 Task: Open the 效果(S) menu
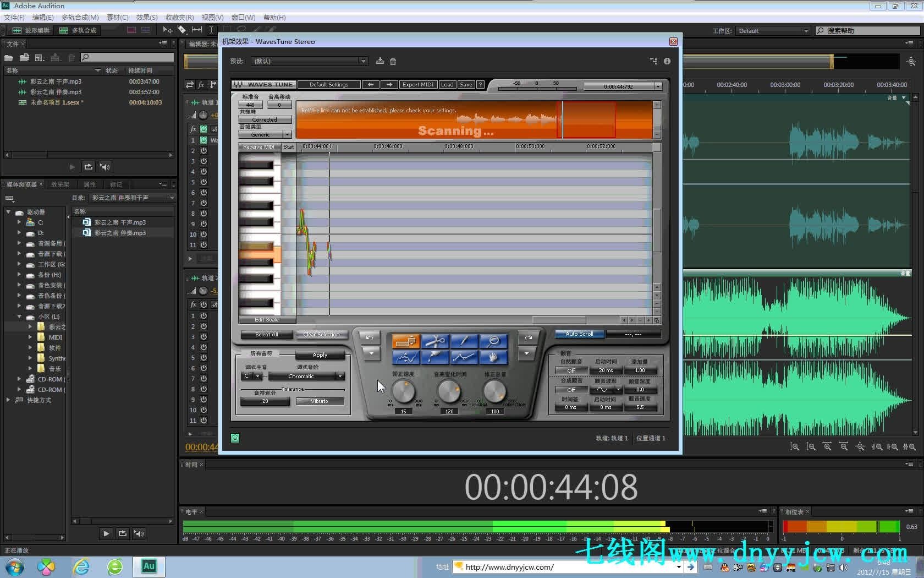[147, 18]
